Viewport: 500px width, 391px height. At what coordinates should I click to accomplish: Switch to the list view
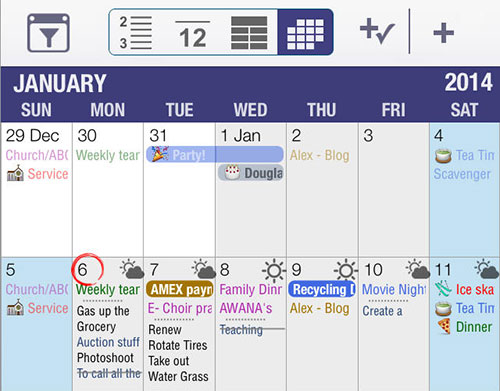pos(136,33)
